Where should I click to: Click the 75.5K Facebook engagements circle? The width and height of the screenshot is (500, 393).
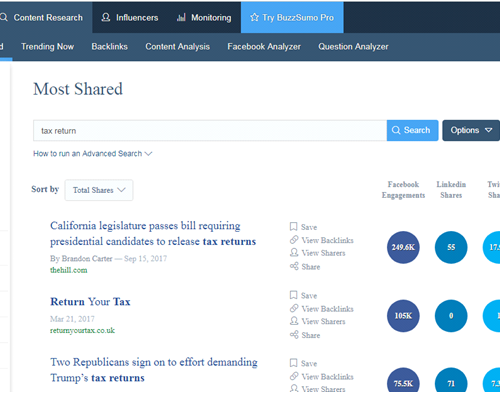click(403, 380)
